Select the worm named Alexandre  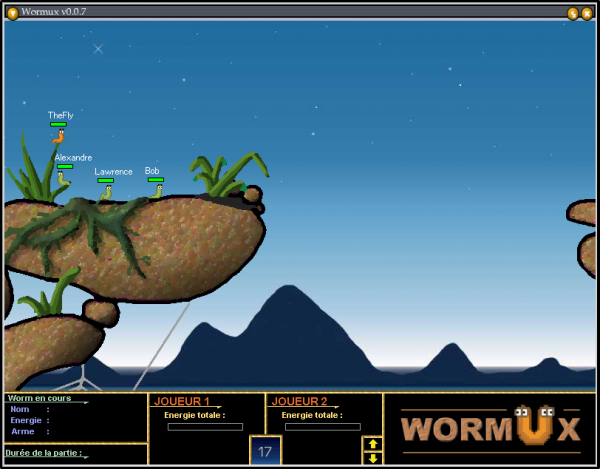[x=63, y=178]
